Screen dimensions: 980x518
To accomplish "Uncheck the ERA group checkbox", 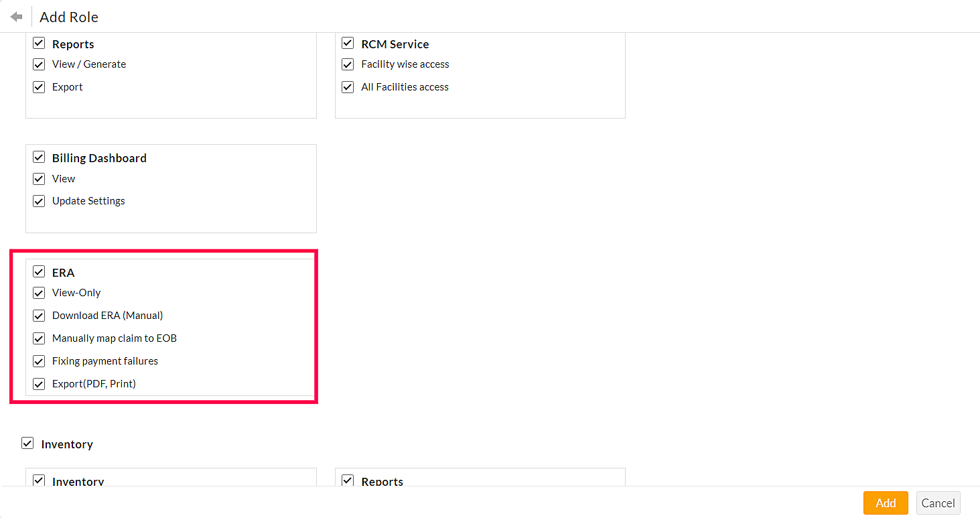I will pyautogui.click(x=39, y=272).
